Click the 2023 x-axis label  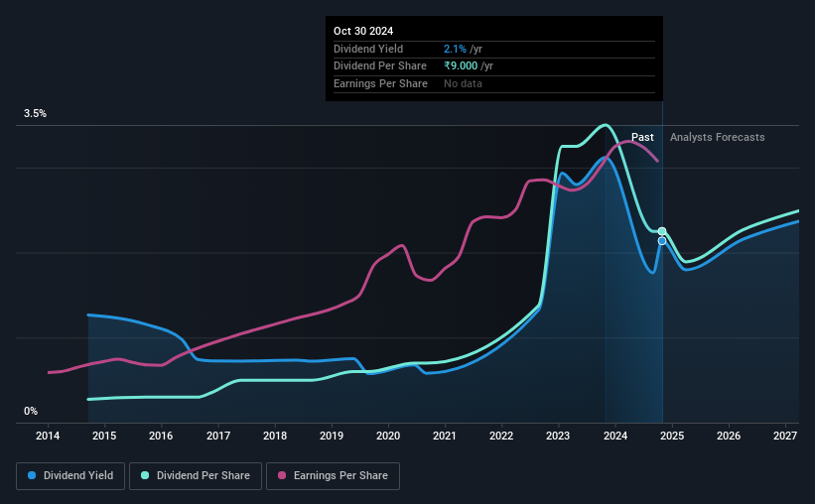(558, 436)
